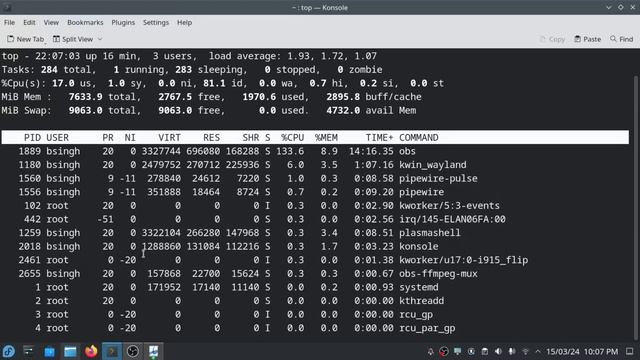
Task: Click the 133.6 CPU usage value
Action: coord(290,151)
